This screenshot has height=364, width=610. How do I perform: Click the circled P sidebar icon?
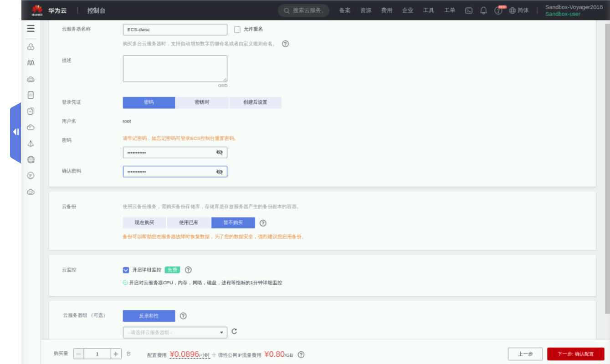(x=31, y=176)
